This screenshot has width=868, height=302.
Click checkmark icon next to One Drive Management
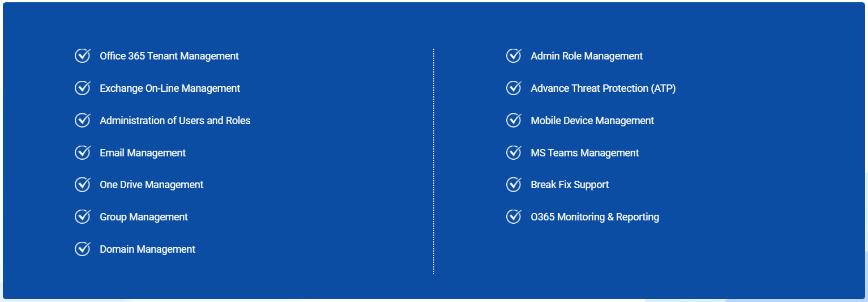pyautogui.click(x=83, y=184)
